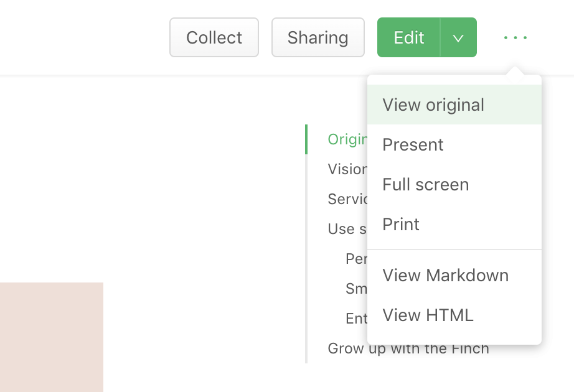Click the pink image block

[51, 337]
